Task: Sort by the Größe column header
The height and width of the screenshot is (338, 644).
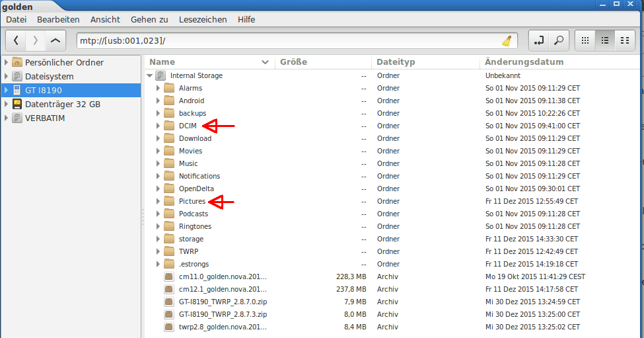Action: (x=323, y=62)
